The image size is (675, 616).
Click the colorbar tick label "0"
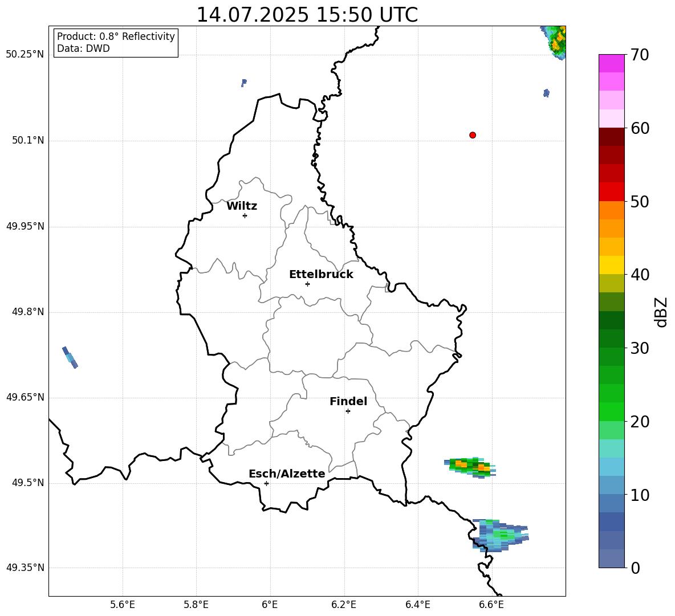pos(635,568)
